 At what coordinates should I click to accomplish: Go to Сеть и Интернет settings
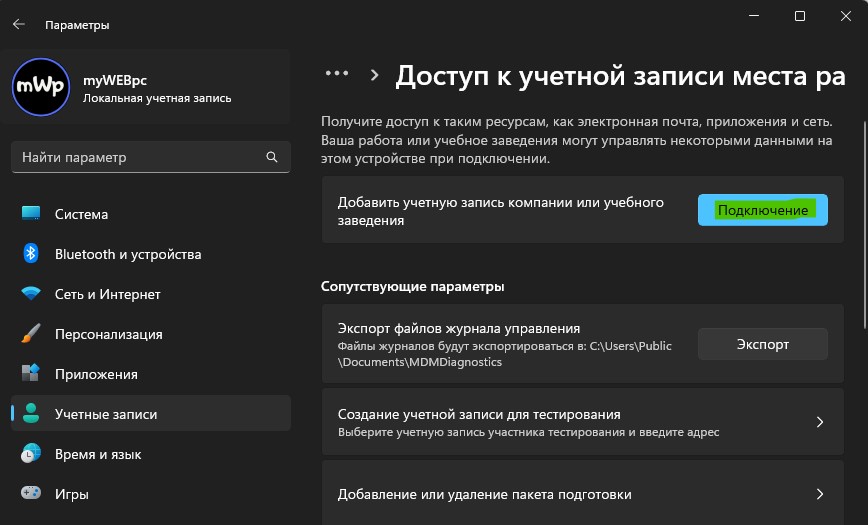click(151, 294)
